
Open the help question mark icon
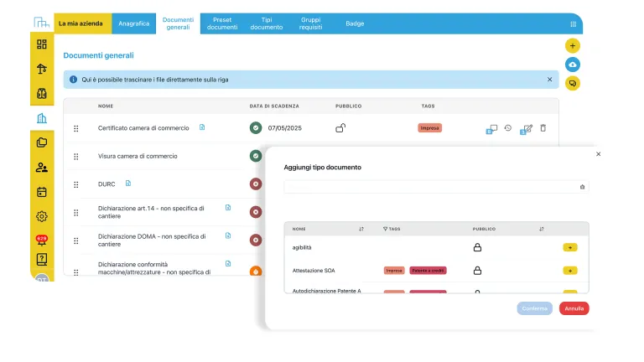pyautogui.click(x=41, y=260)
